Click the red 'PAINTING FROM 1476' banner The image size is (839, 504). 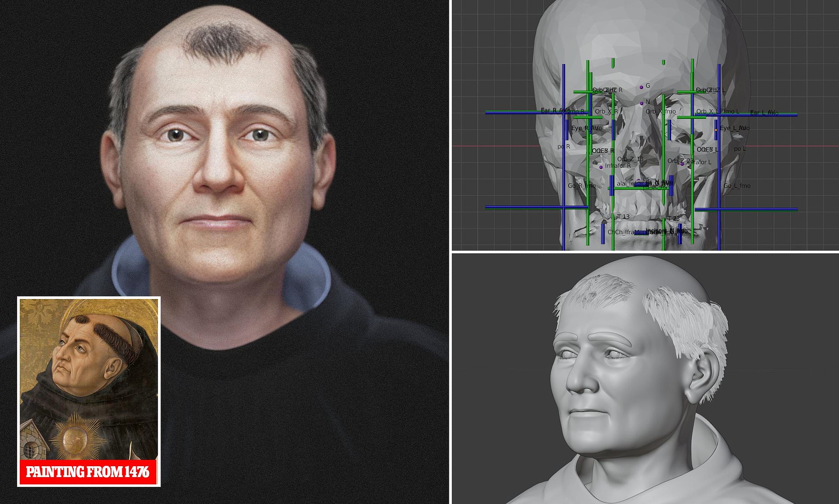tap(88, 472)
